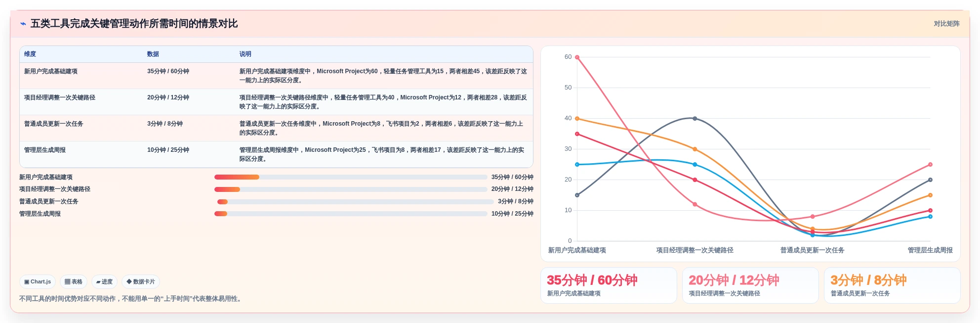Click description mentioning 两者相差28
The height and width of the screenshot is (323, 980).
pyautogui.click(x=383, y=102)
